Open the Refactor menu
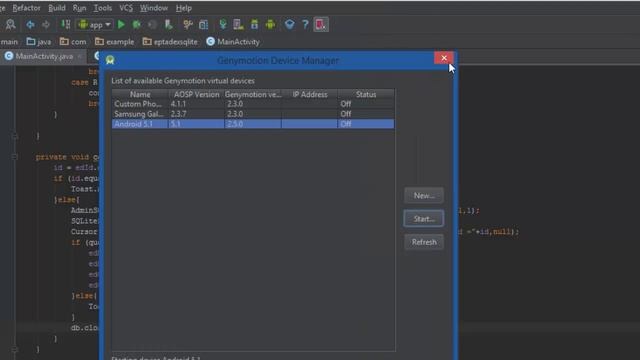640x360 pixels. pos(26,8)
